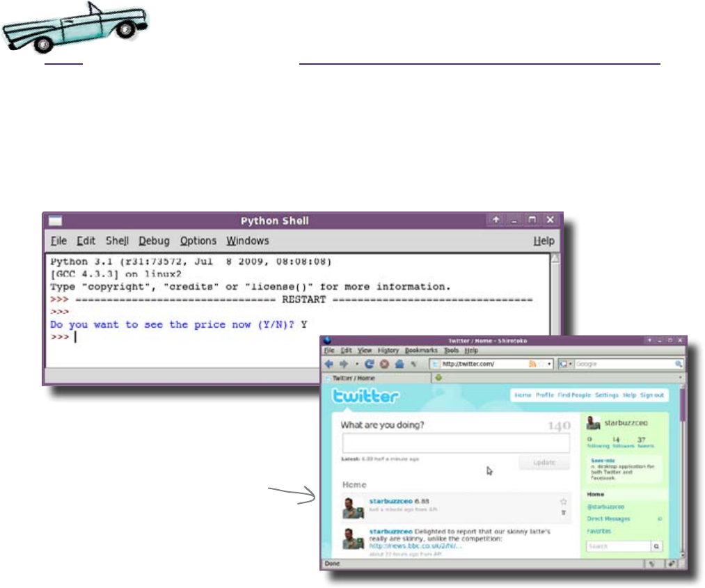Click Profile link in Twitter header
This screenshot has width=705, height=588.
(x=545, y=395)
